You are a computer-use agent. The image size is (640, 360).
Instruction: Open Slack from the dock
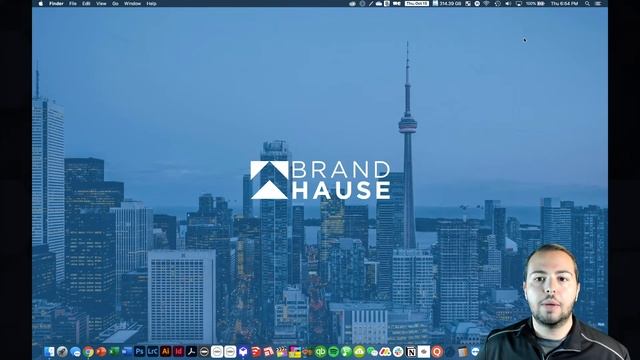(398, 351)
